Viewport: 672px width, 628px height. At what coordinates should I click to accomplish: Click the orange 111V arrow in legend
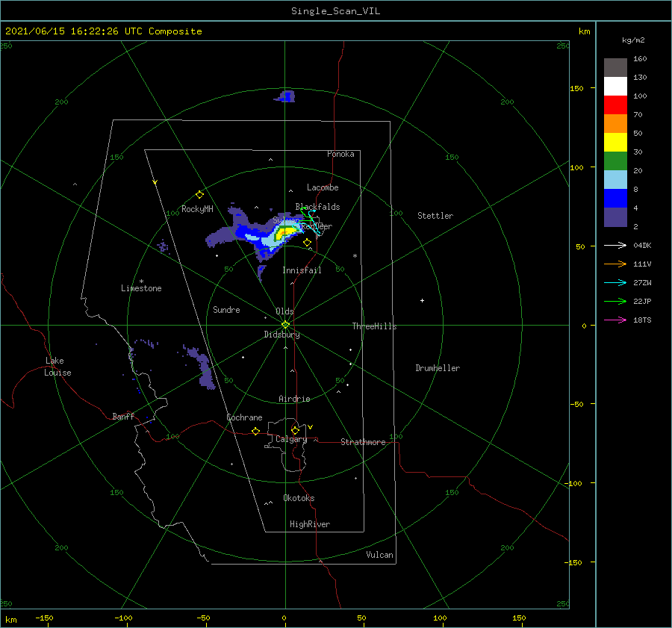pos(615,264)
